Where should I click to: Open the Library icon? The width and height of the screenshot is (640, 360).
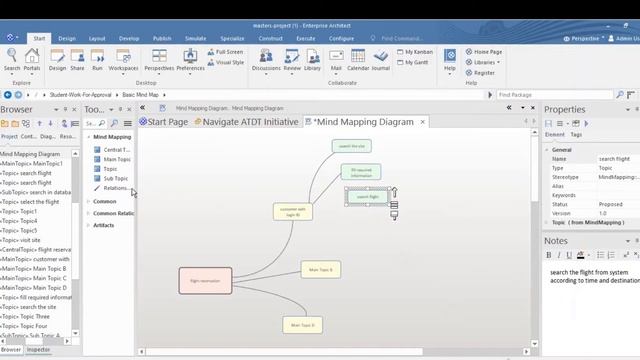coord(312,60)
